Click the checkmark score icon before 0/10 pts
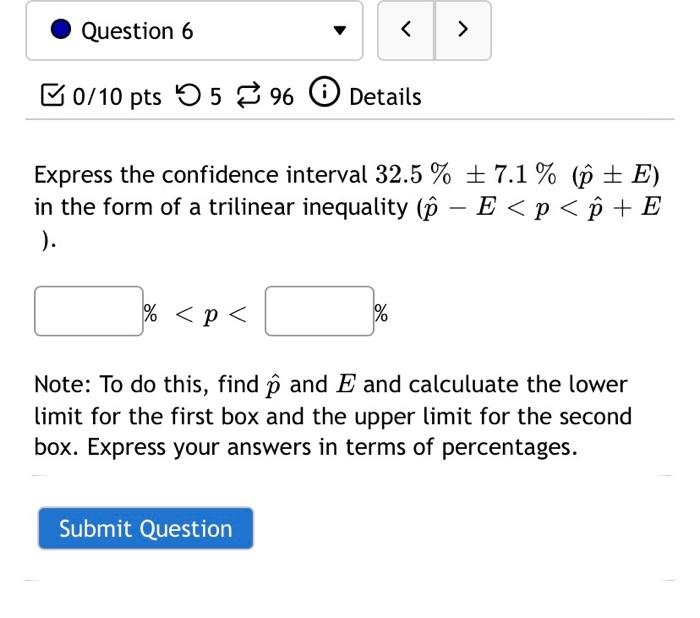The image size is (700, 618). click(52, 95)
